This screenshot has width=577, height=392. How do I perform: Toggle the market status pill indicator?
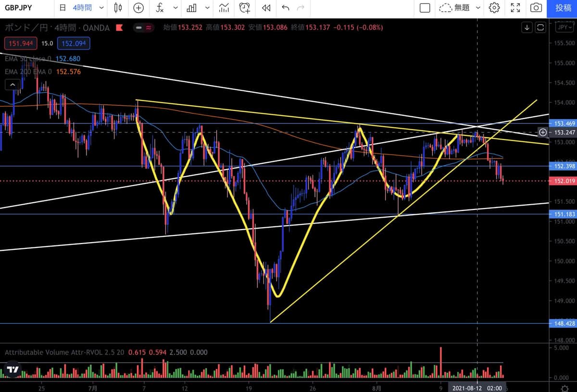144,28
